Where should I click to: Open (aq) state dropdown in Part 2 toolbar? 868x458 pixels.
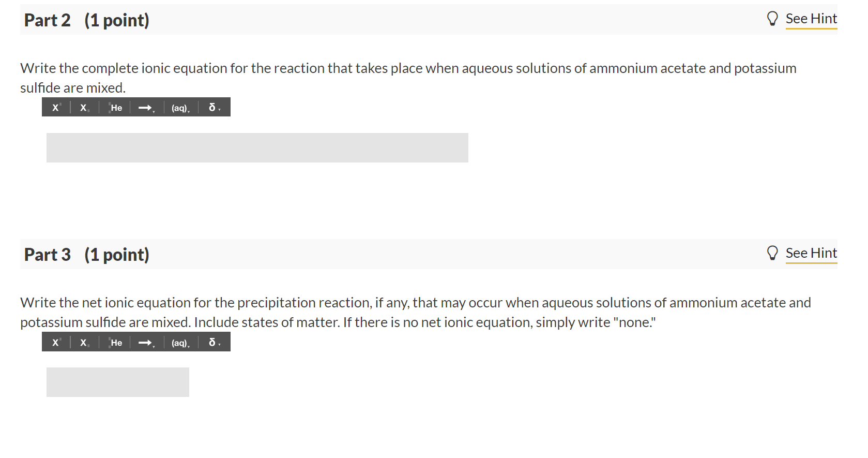coord(180,108)
